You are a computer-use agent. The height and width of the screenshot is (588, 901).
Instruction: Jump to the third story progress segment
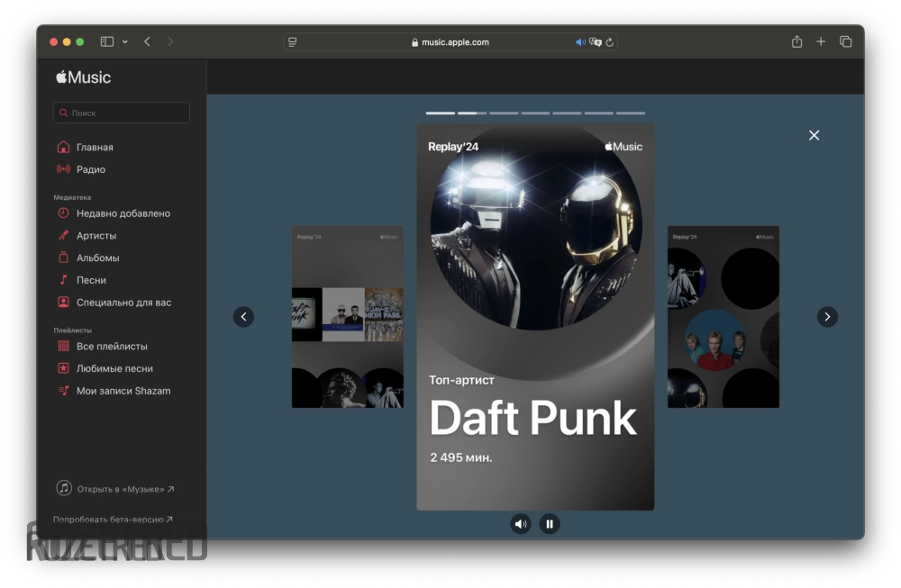click(504, 113)
